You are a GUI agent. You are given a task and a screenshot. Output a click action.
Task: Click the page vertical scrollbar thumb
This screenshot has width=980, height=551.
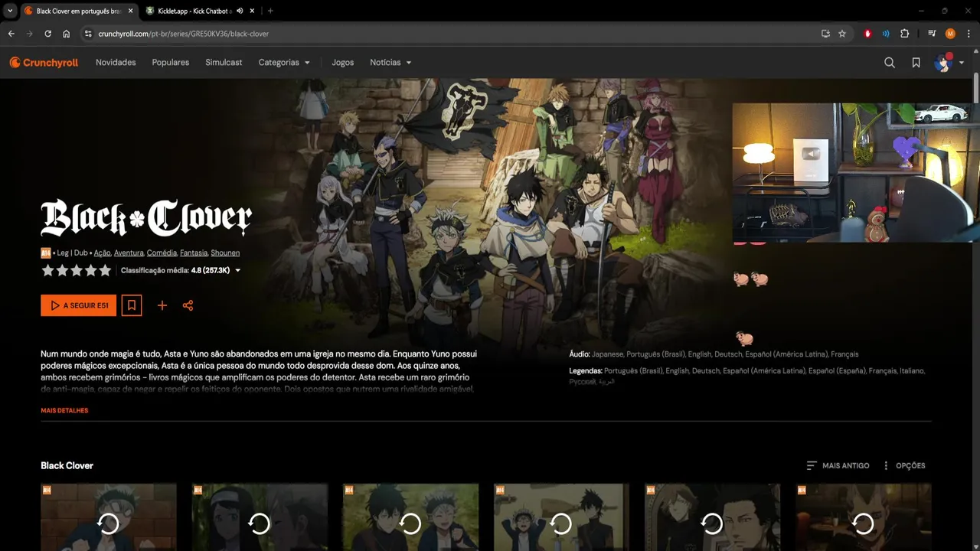tap(976, 86)
